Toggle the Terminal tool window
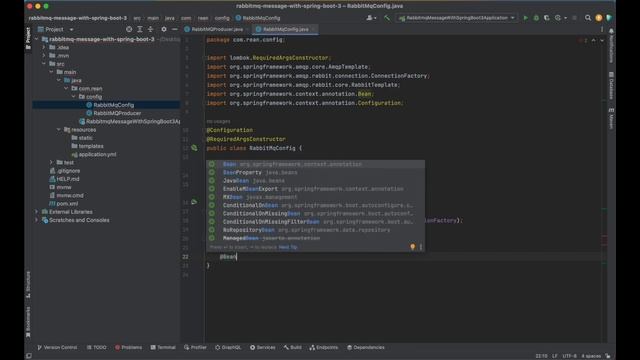 click(163, 347)
